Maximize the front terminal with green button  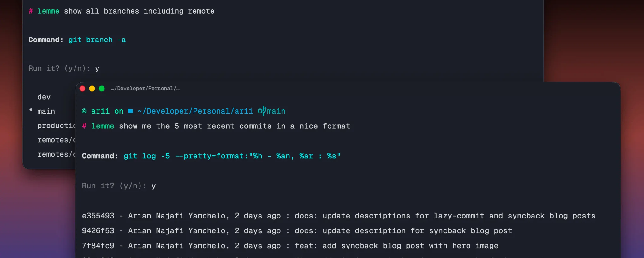(102, 89)
